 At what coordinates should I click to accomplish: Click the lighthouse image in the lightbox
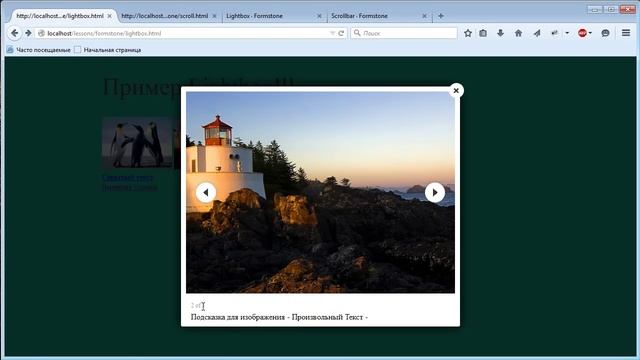[320, 192]
